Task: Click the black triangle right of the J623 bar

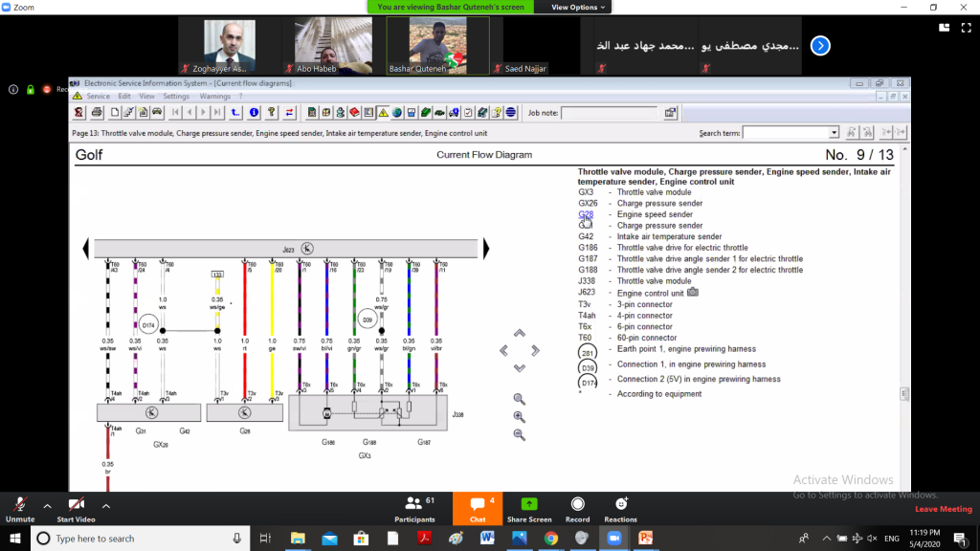Action: pyautogui.click(x=485, y=249)
